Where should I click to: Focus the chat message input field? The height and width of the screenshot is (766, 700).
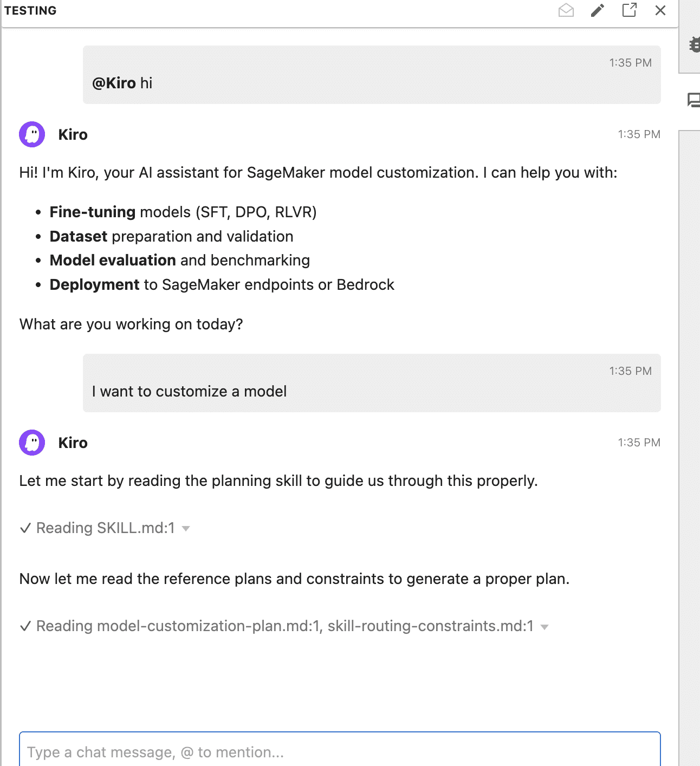pos(340,751)
